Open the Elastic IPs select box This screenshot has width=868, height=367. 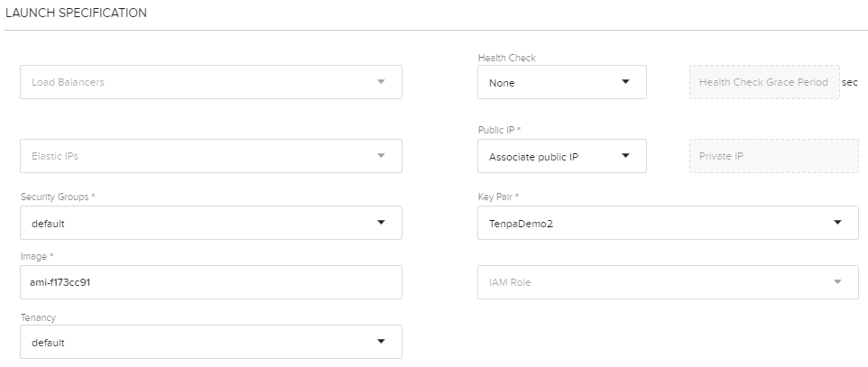pos(199,156)
